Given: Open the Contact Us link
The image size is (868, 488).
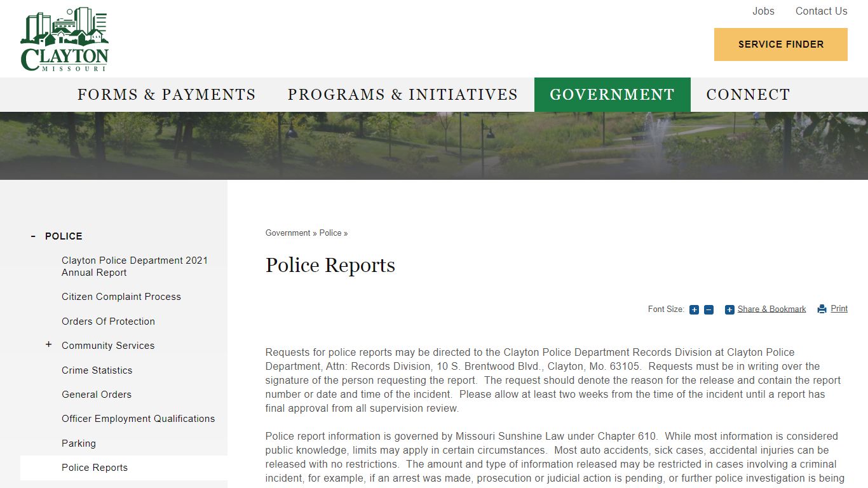Looking at the screenshot, I should click(822, 11).
